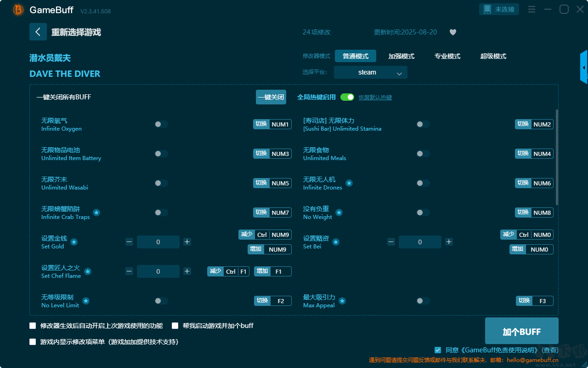Click the NUM7 hotkey for Infinite Crab Traps

pyautogui.click(x=280, y=213)
